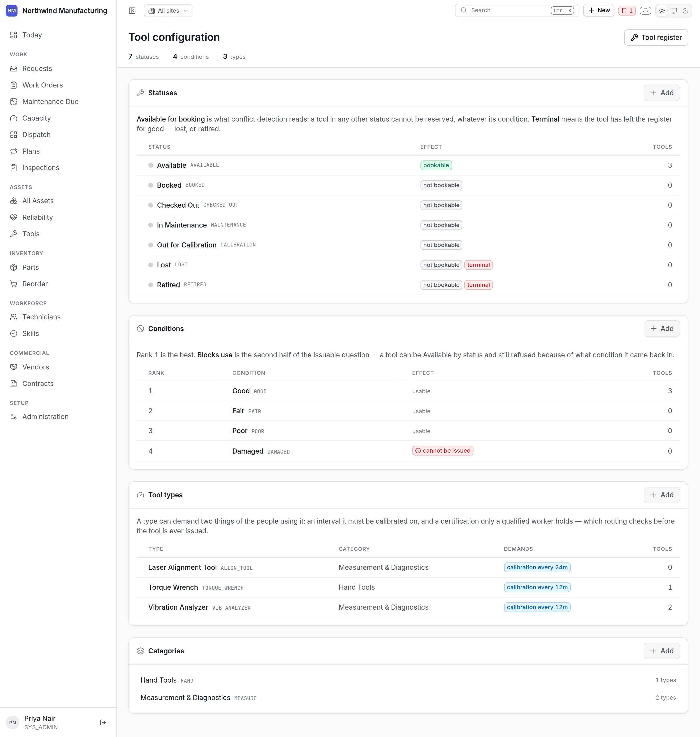Switch to dark theme moon icon
This screenshot has width=700, height=737.
click(685, 10)
